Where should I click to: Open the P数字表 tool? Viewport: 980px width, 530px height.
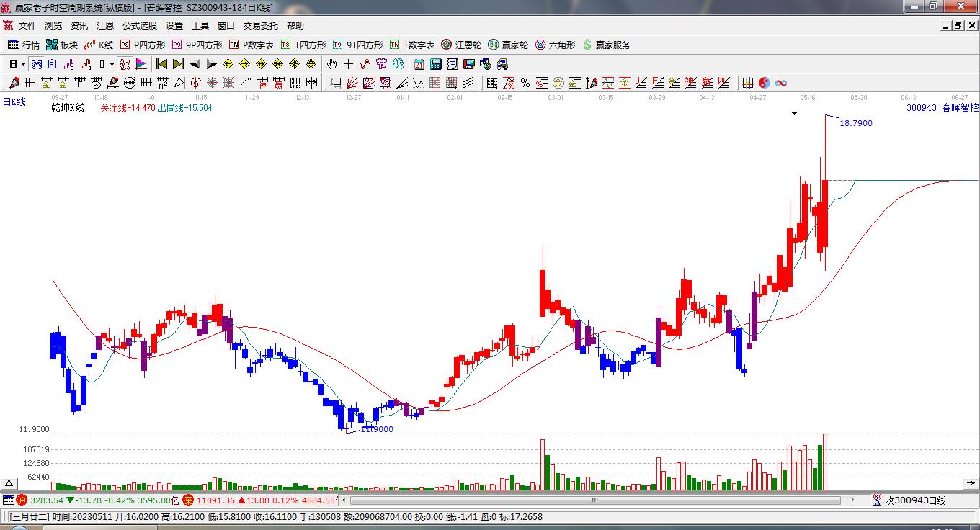click(251, 45)
